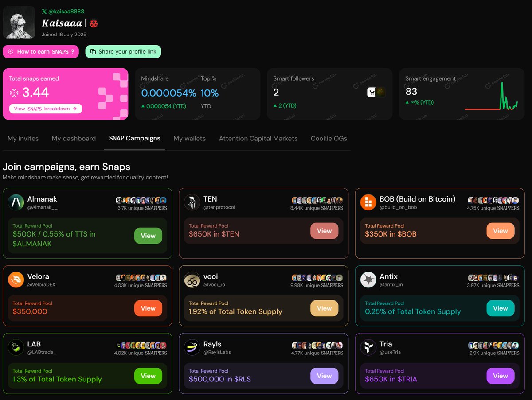Image resolution: width=532 pixels, height=400 pixels.
Task: Click the @tenprotocol handle
Action: pos(219,207)
